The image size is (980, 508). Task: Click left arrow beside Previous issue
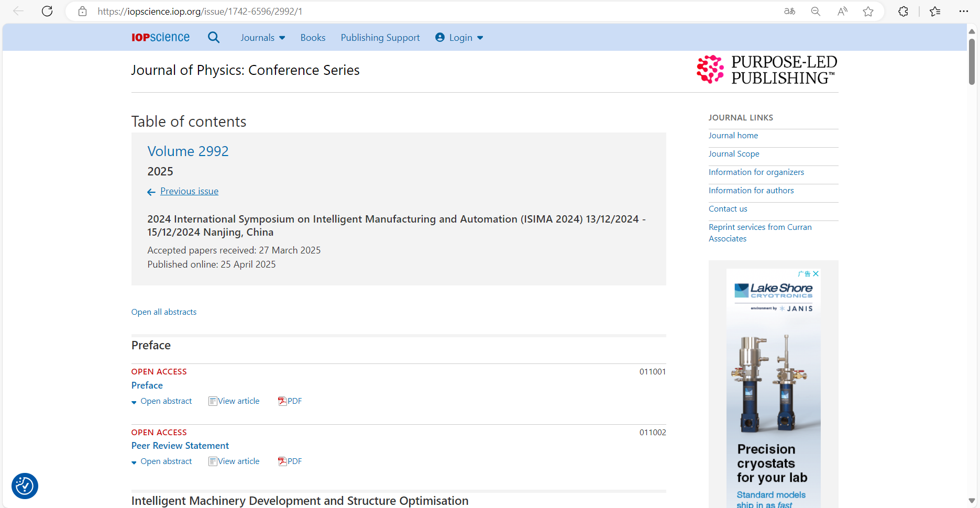click(x=151, y=192)
